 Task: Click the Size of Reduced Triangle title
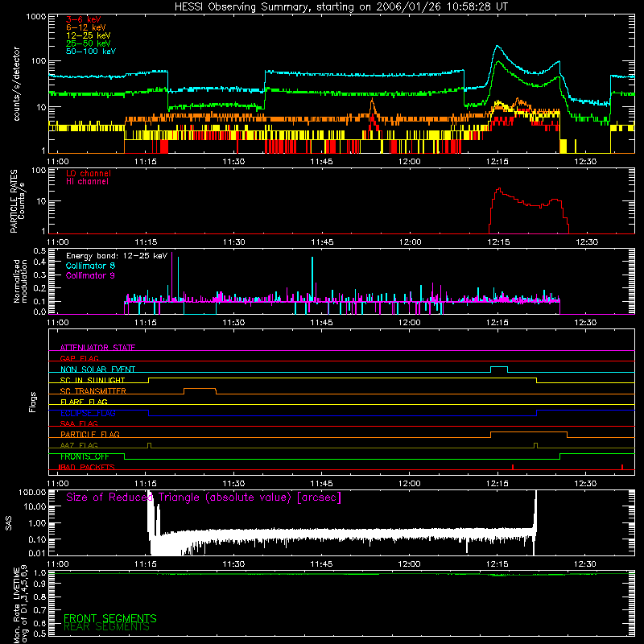204,497
